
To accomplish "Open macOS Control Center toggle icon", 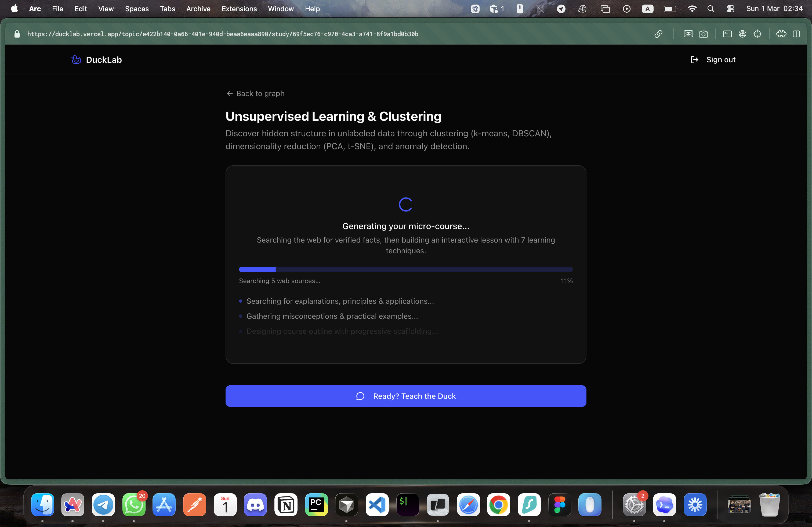I will (x=730, y=9).
